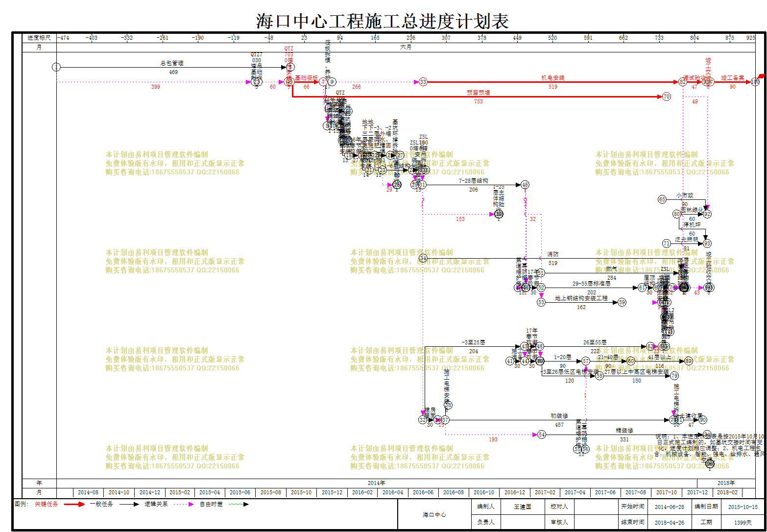Click the end date 2018-04-26
This screenshot has height=532, width=767.
point(670,522)
